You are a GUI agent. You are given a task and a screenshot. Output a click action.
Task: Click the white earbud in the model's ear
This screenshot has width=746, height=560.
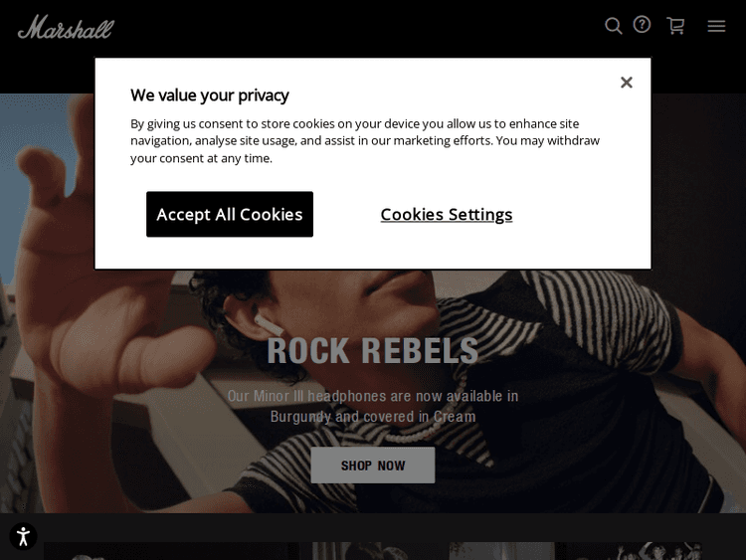268,324
